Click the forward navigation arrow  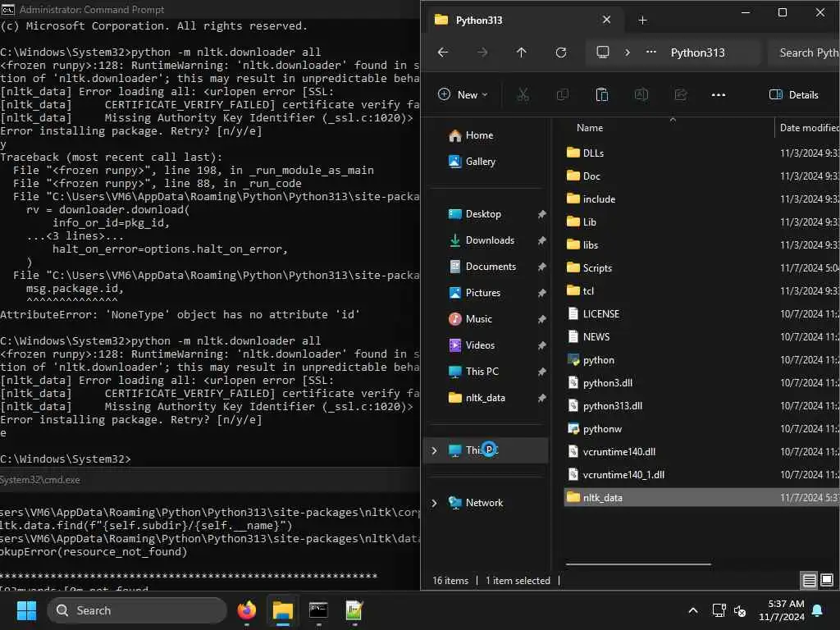(482, 52)
